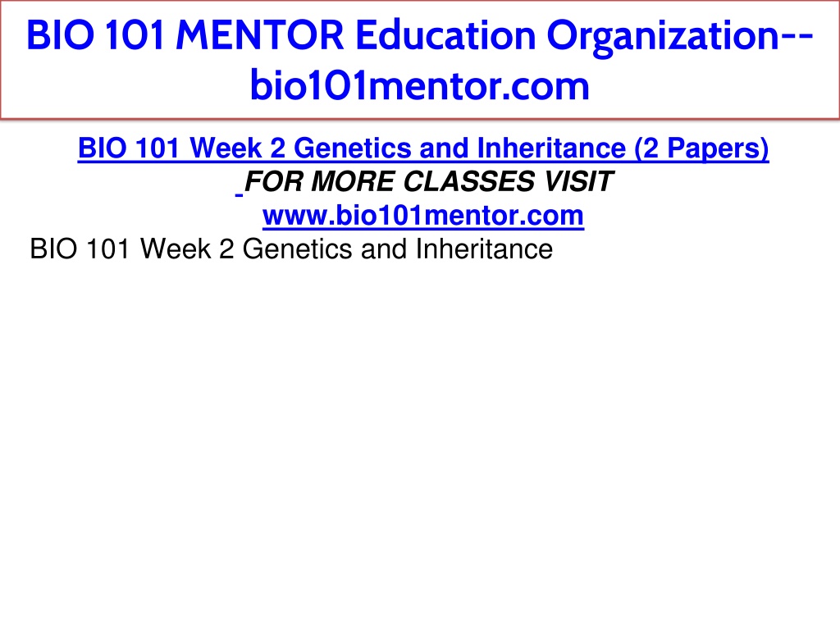
Task: Click the word Inheritance in the black body text
Action: [484, 249]
